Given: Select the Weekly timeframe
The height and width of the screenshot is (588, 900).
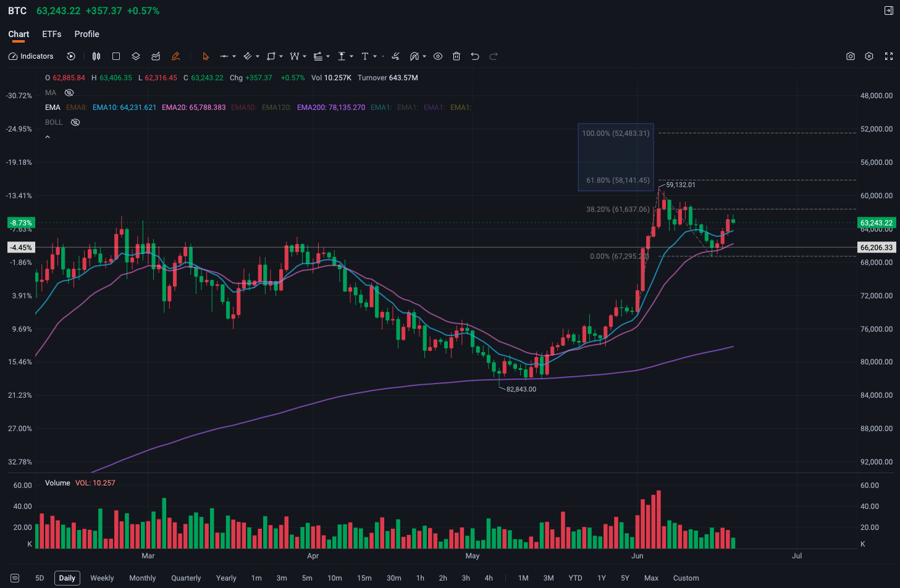Looking at the screenshot, I should tap(102, 578).
